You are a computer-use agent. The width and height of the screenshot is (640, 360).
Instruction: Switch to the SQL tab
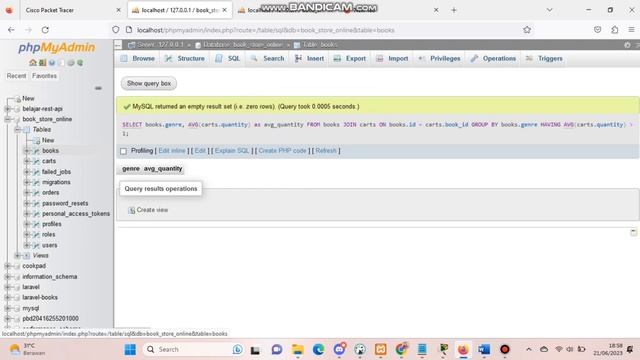point(228,59)
